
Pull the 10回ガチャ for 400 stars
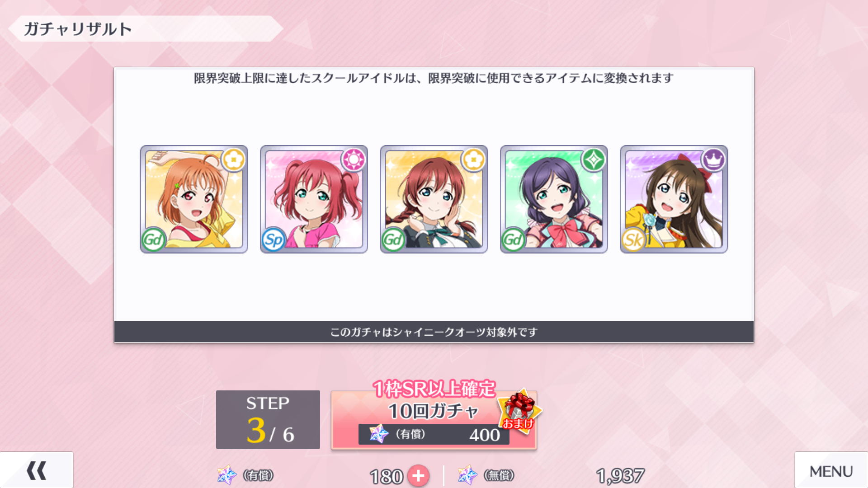point(434,420)
